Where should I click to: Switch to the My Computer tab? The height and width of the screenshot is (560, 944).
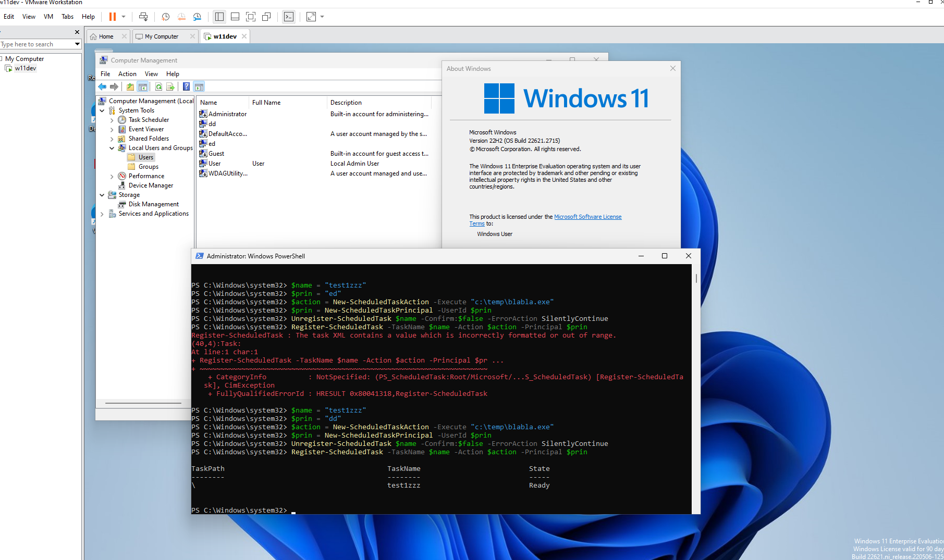coord(162,36)
